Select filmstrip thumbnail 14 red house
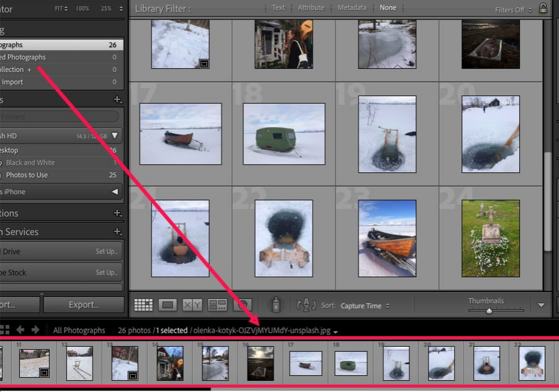The image size is (559, 392). click(170, 364)
